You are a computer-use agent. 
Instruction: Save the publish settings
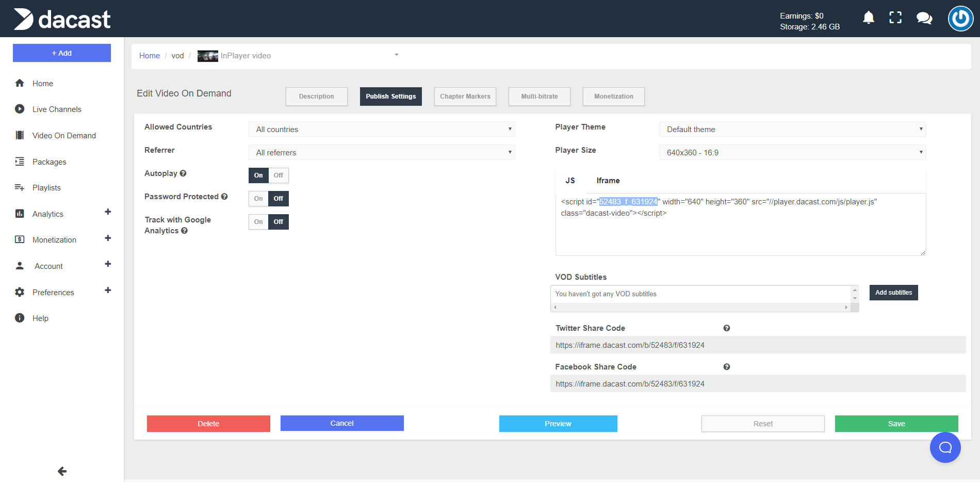[896, 423]
